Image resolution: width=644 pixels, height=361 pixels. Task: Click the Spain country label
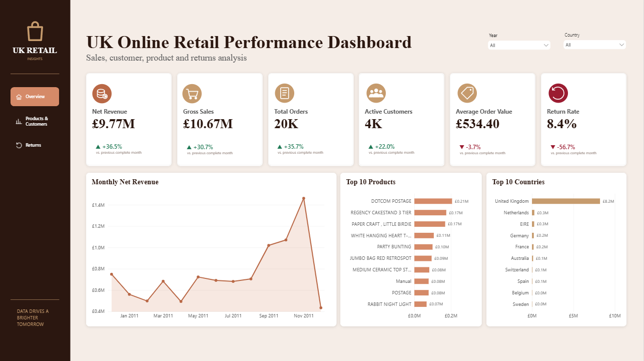523,281
